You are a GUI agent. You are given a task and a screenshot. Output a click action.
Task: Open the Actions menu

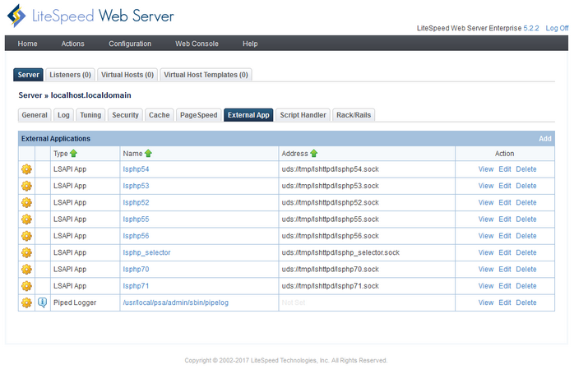[72, 44]
